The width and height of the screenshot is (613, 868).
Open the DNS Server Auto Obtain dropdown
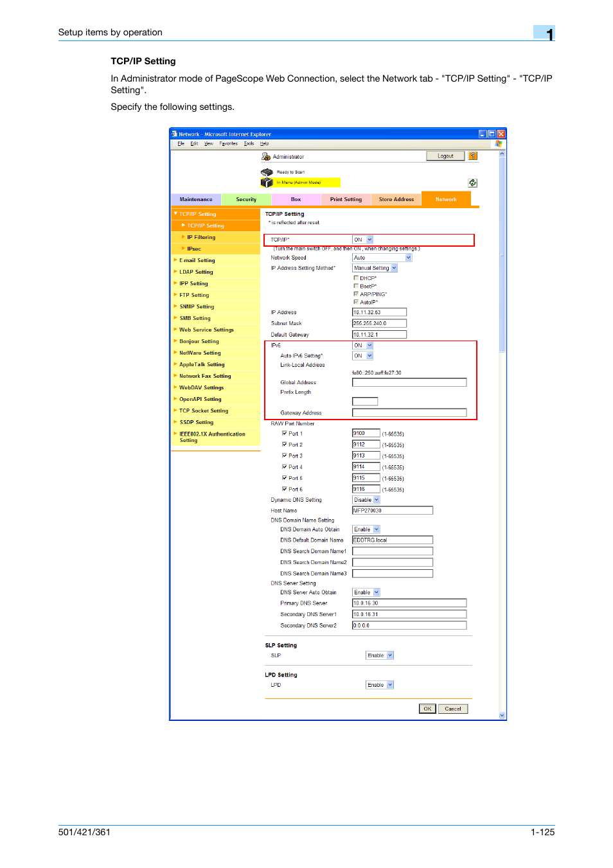tap(366, 592)
